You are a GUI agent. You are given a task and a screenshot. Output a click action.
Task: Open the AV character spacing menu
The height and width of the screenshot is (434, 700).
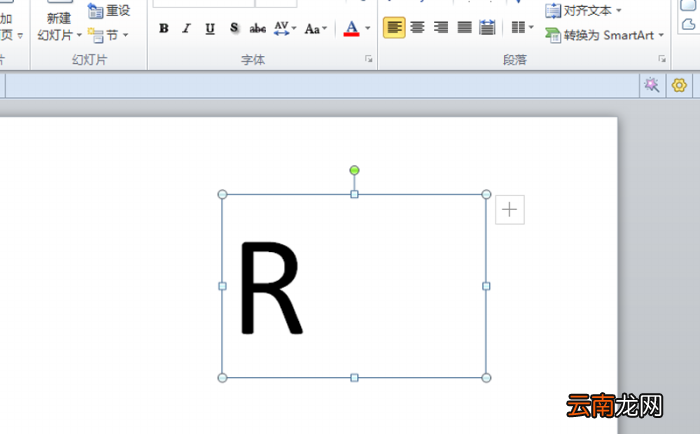point(285,29)
